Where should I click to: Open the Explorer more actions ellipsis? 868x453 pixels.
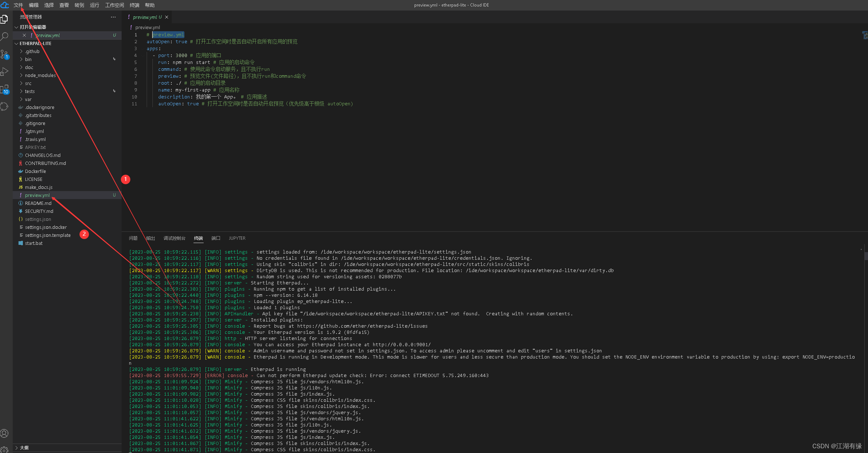pos(113,17)
